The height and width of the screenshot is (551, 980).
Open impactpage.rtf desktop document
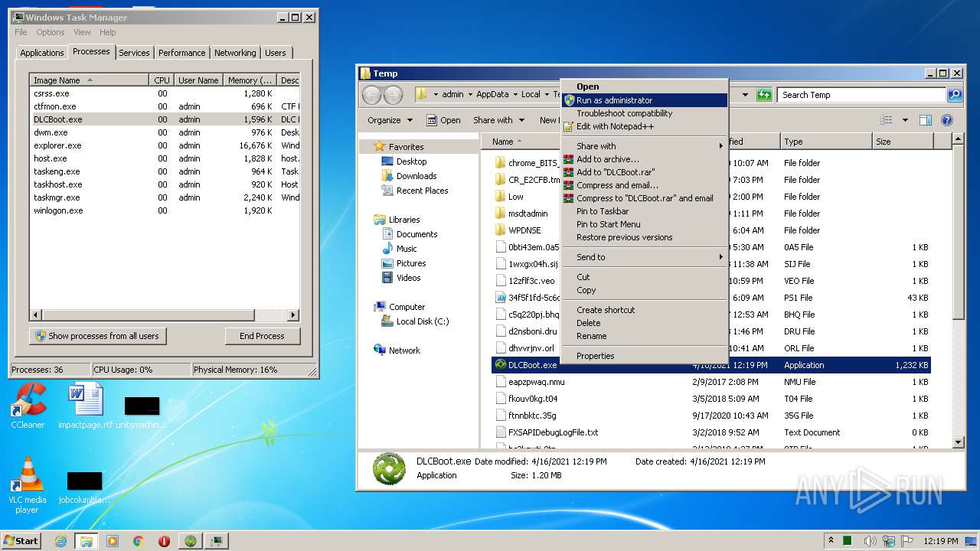click(85, 406)
